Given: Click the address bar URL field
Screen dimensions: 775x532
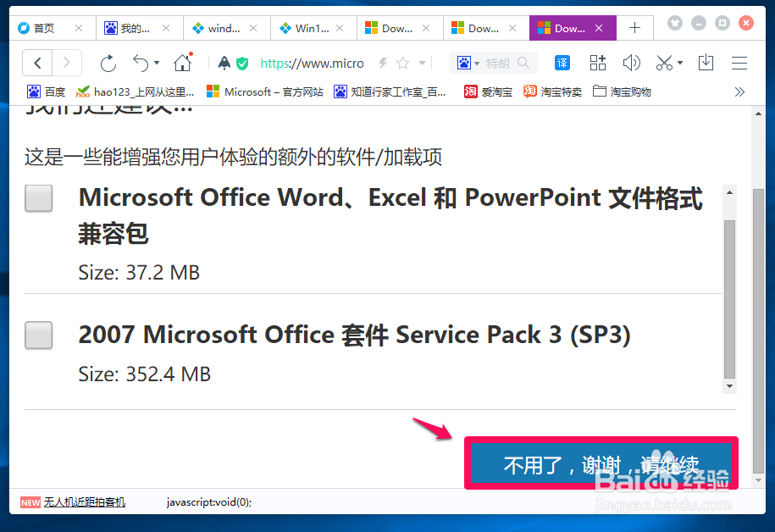Looking at the screenshot, I should coord(312,64).
